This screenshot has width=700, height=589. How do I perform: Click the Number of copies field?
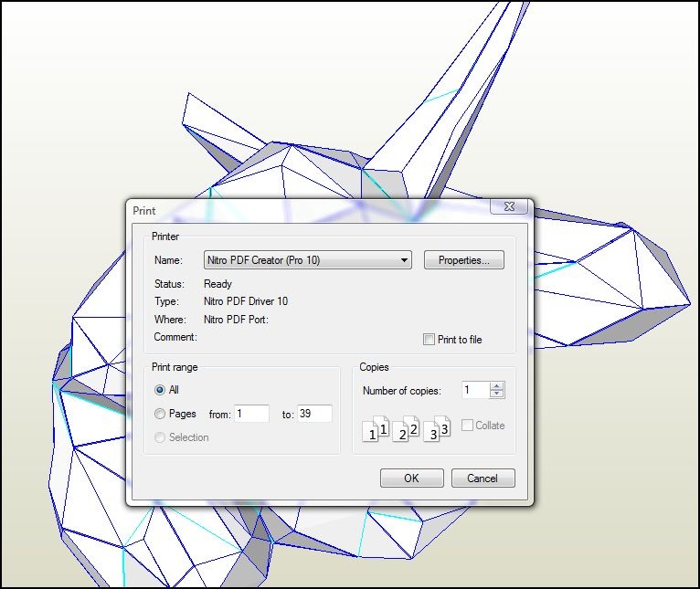click(x=475, y=390)
